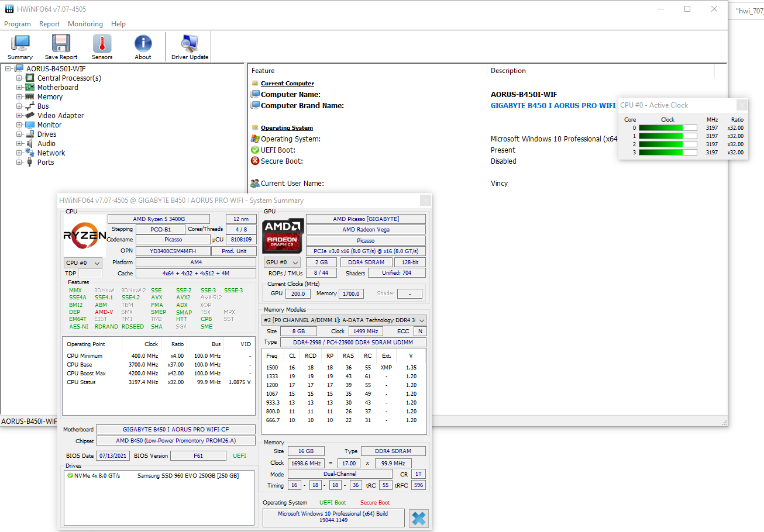Close summary with the blue X button

pyautogui.click(x=418, y=518)
